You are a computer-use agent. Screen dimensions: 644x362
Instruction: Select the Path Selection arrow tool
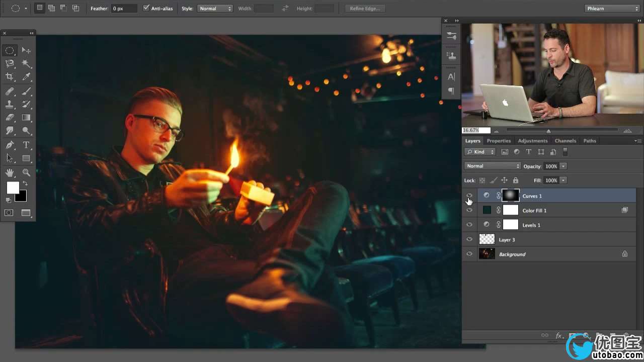pyautogui.click(x=10, y=158)
